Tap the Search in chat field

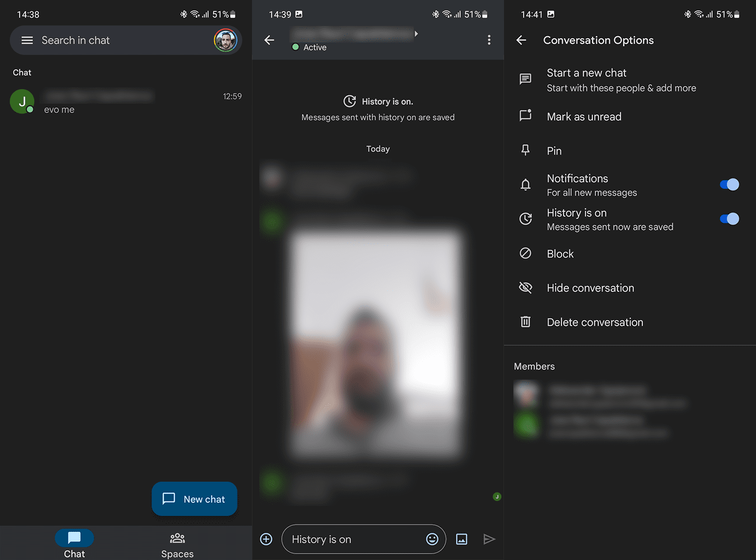point(126,40)
